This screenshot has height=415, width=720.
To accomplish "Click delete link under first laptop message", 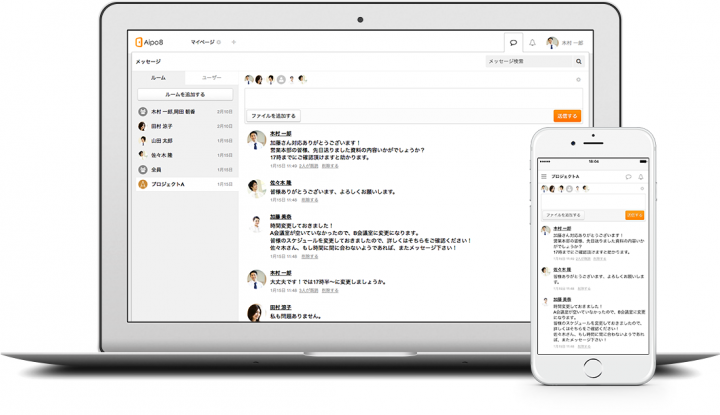I will 330,166.
